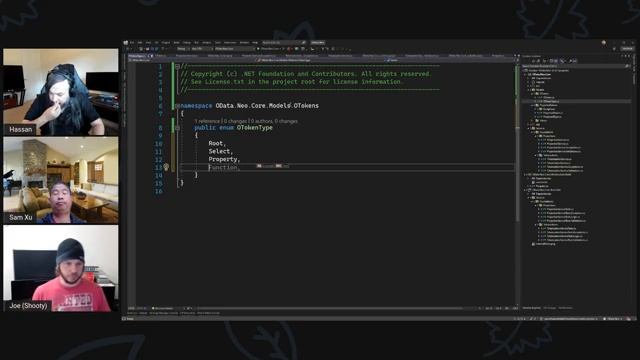The width and height of the screenshot is (640, 360).
Task: Open the startup project dropdown in toolbar
Action: [235, 49]
